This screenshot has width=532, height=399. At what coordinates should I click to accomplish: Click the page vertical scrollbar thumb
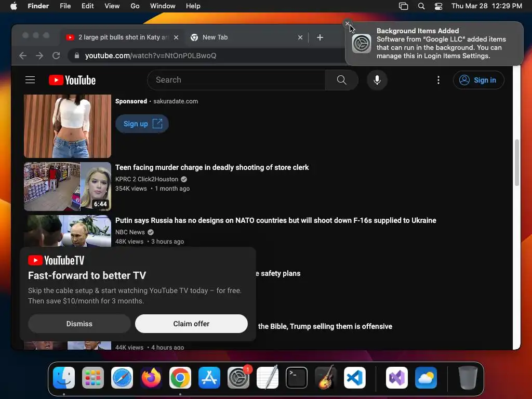(x=517, y=163)
